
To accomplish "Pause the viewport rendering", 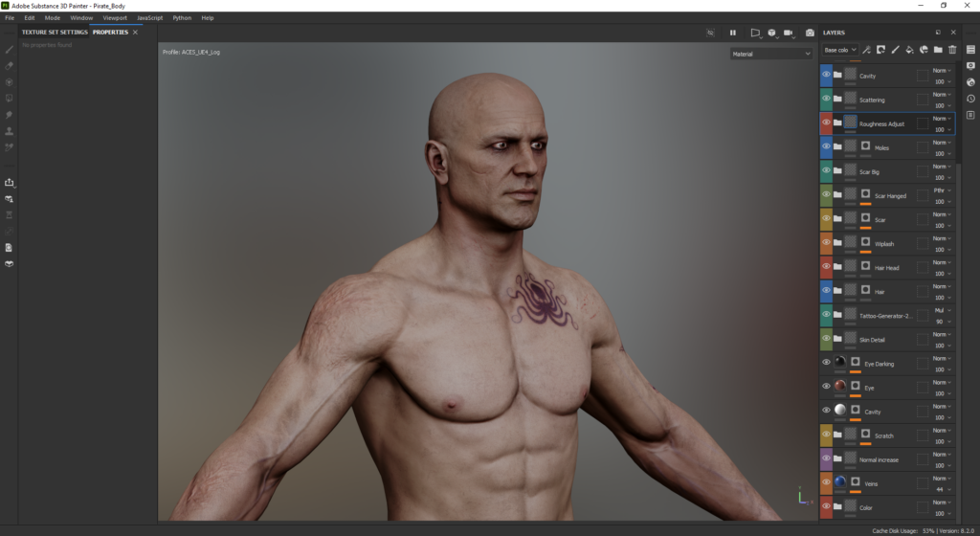I will point(732,33).
